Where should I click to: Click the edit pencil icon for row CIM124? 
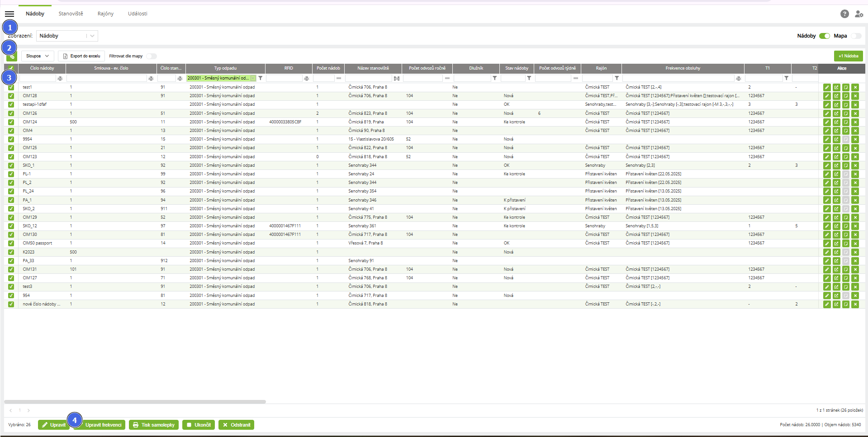(827, 122)
